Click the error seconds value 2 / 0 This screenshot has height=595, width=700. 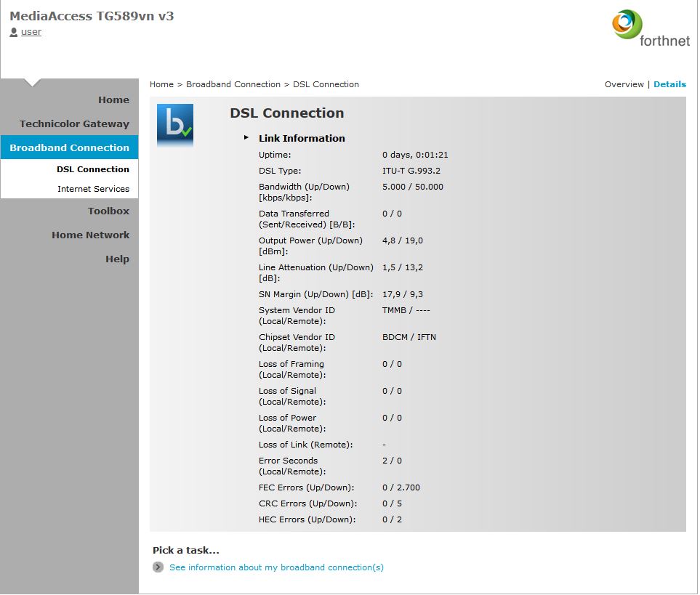click(x=392, y=461)
